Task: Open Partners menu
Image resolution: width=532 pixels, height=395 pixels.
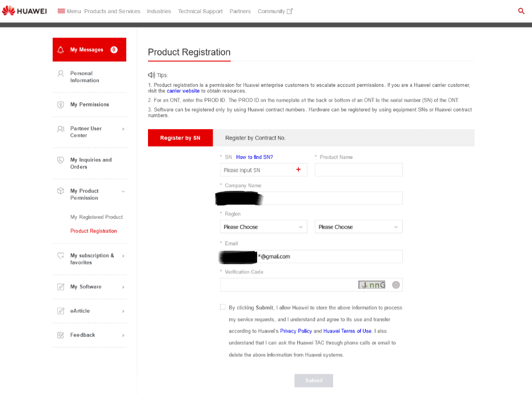Action: [x=240, y=11]
